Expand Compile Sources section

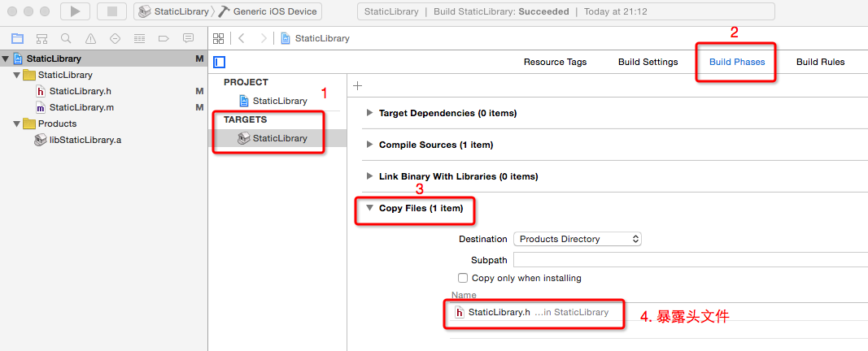(x=370, y=145)
